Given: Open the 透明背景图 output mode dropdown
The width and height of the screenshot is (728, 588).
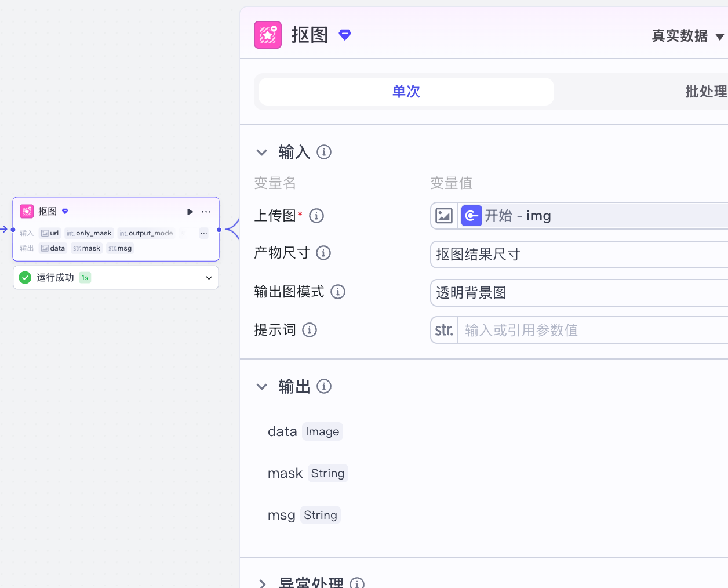Looking at the screenshot, I should click(x=580, y=293).
